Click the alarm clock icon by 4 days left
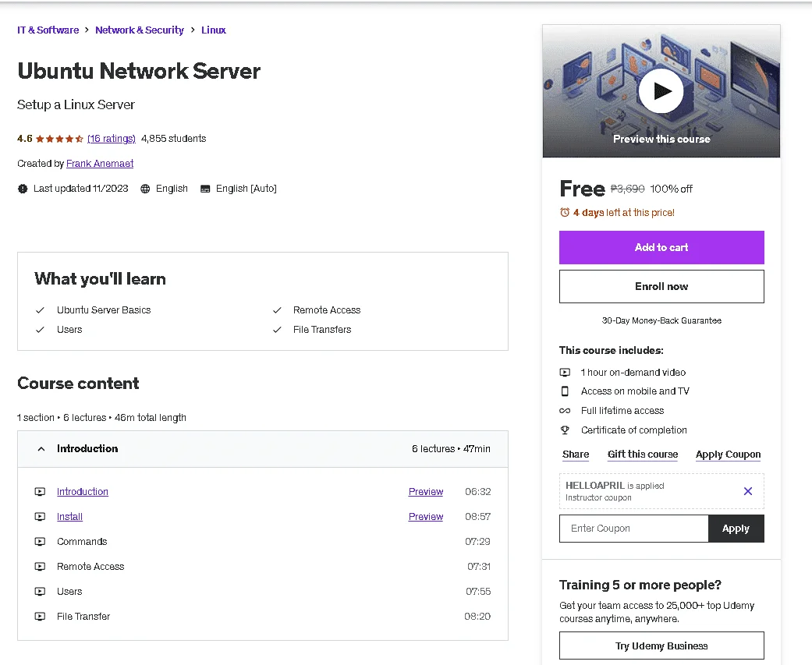Screen dimensions: 812x665 pos(565,212)
